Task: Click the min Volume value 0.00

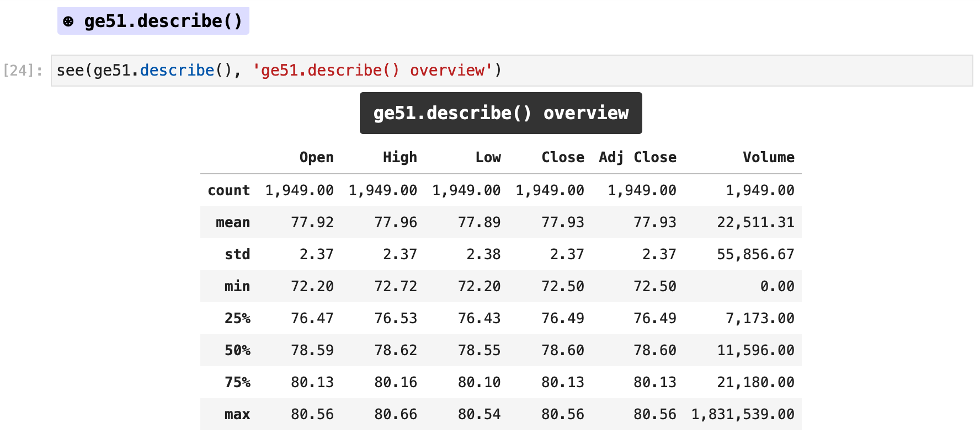Action: 777,286
